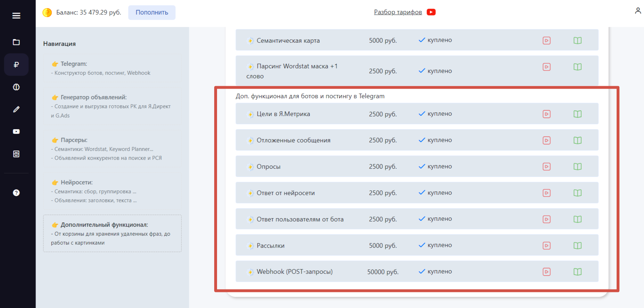Open the hamburger menu icon
The width and height of the screenshot is (644, 308).
16,16
